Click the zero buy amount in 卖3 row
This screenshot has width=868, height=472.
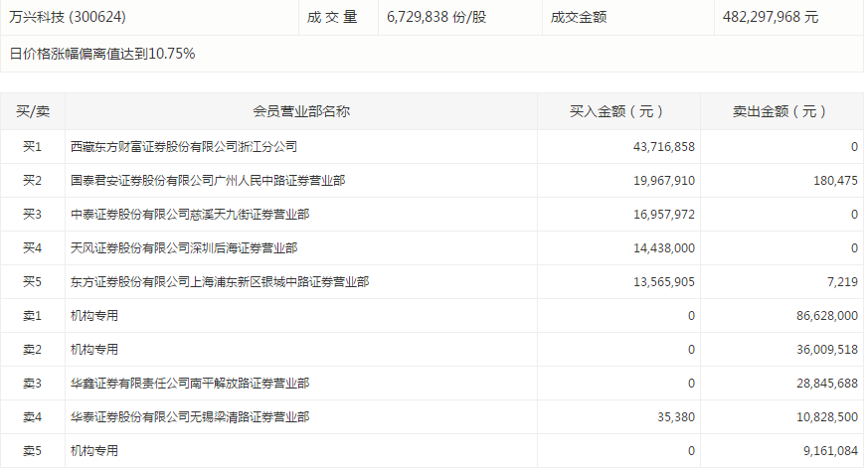(691, 383)
